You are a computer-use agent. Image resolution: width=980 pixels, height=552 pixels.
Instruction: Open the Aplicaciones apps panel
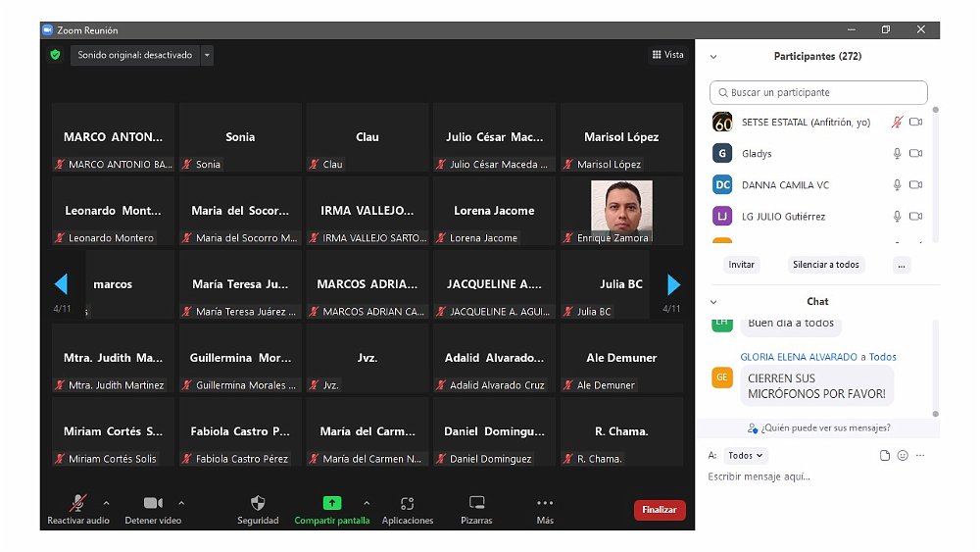click(x=408, y=504)
